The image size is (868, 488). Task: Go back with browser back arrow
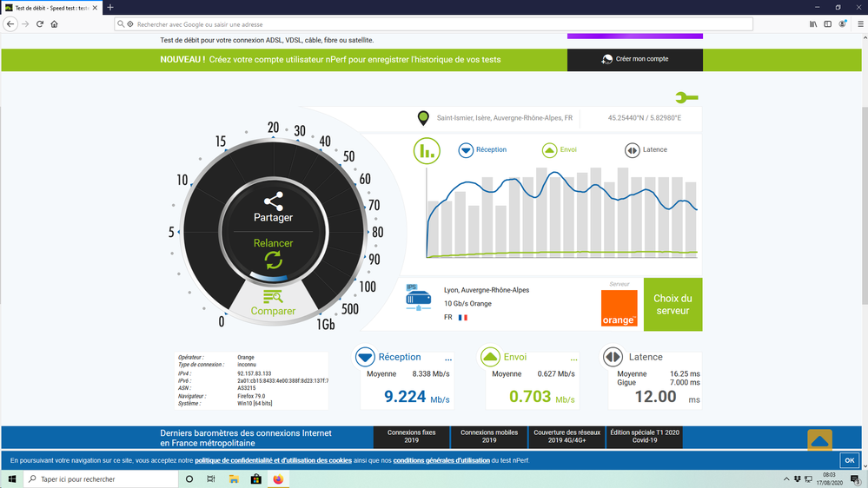10,24
